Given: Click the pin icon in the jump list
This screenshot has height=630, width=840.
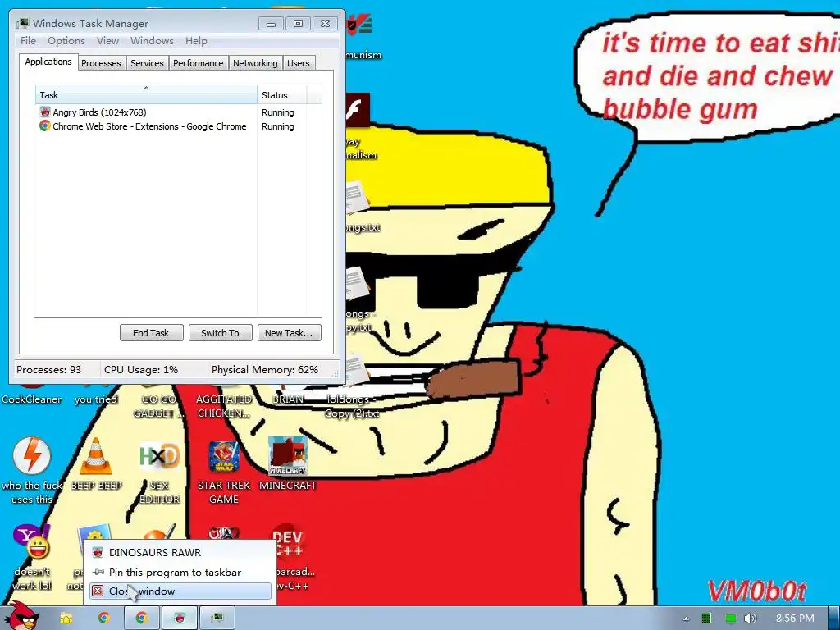Looking at the screenshot, I should point(98,572).
